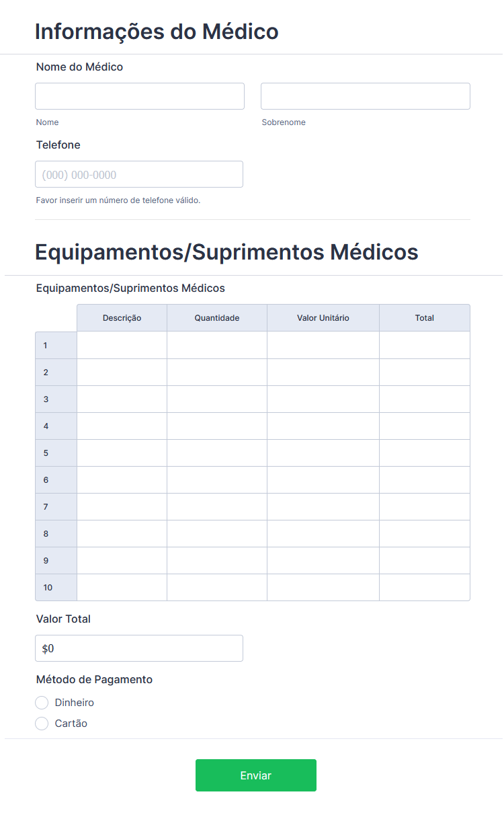The height and width of the screenshot is (815, 504).
Task: Click the Quantidade column header
Action: [x=216, y=318]
